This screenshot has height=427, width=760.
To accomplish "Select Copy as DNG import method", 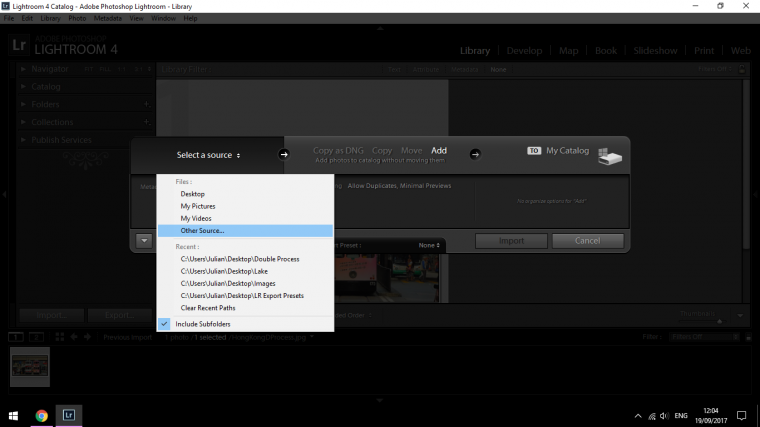I will coord(338,151).
